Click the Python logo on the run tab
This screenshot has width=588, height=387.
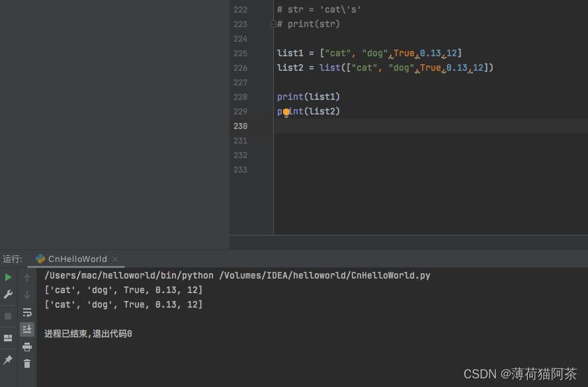point(40,259)
